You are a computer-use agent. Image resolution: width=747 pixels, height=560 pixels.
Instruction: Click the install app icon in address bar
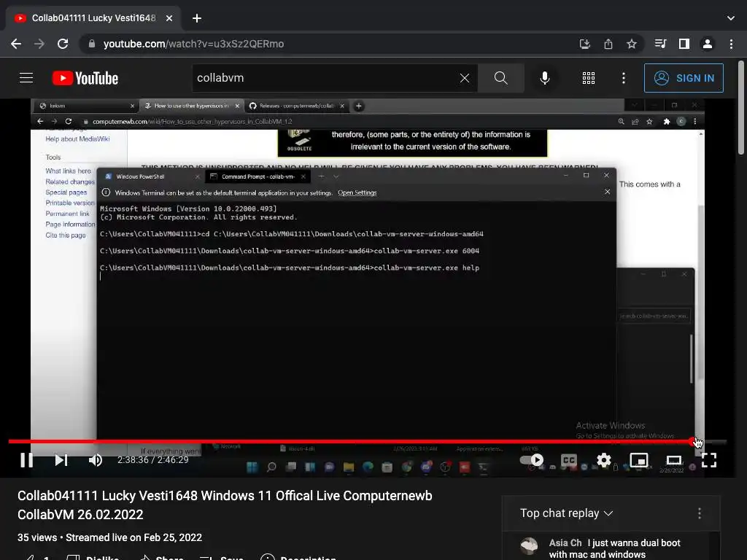click(x=584, y=44)
